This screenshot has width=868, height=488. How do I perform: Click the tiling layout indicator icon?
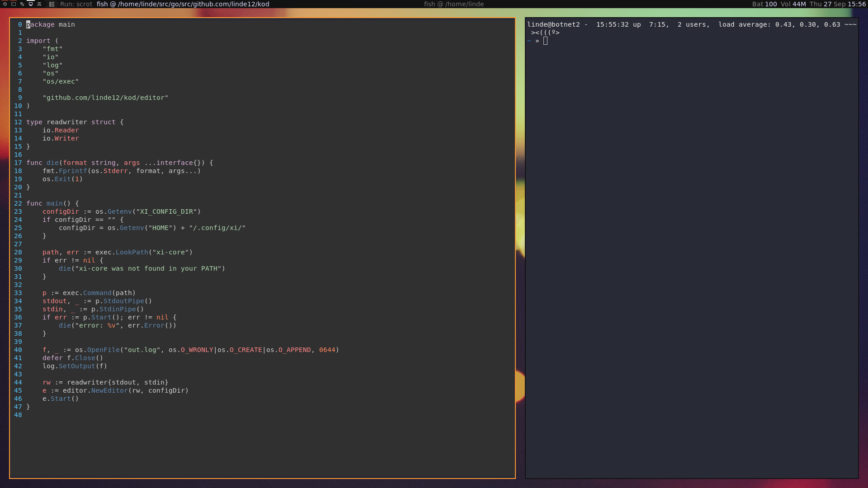click(x=52, y=4)
